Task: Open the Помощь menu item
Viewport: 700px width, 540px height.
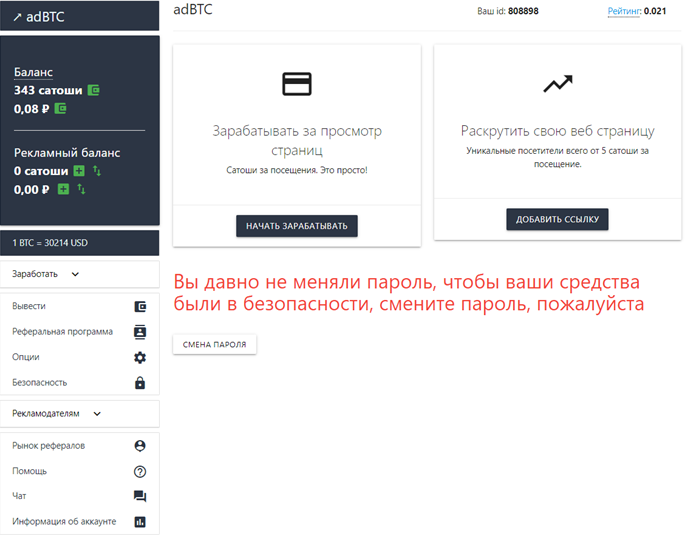Action: [x=80, y=471]
